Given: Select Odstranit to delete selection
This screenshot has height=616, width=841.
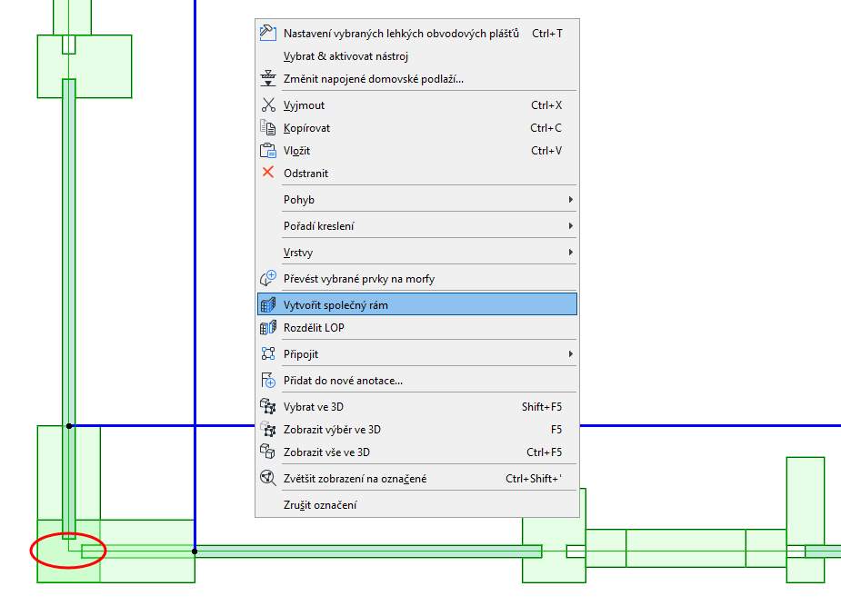Looking at the screenshot, I should (416, 174).
